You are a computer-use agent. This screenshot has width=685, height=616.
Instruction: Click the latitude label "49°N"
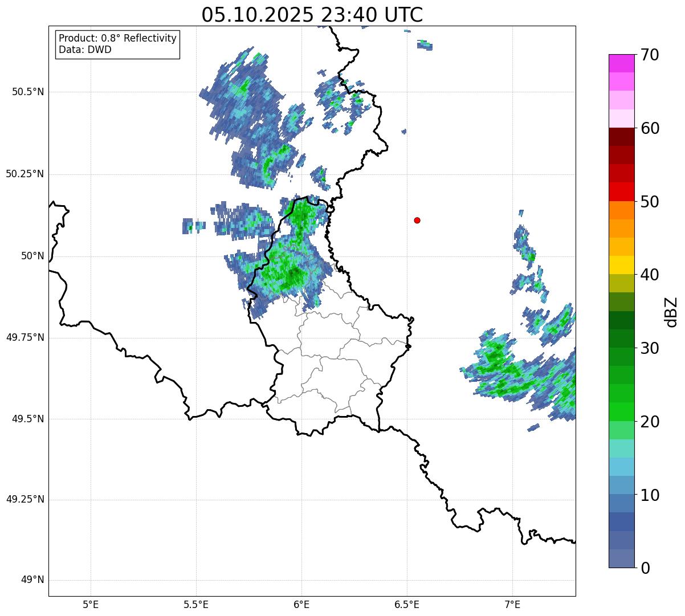32,580
